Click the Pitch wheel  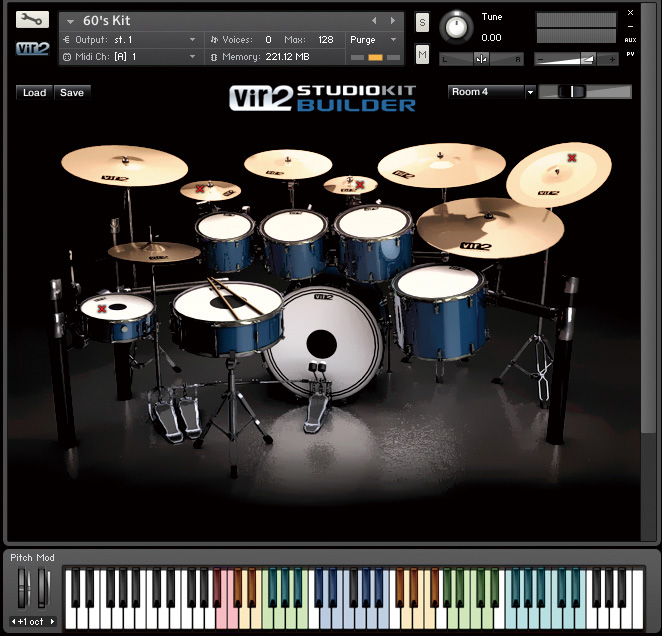point(23,587)
